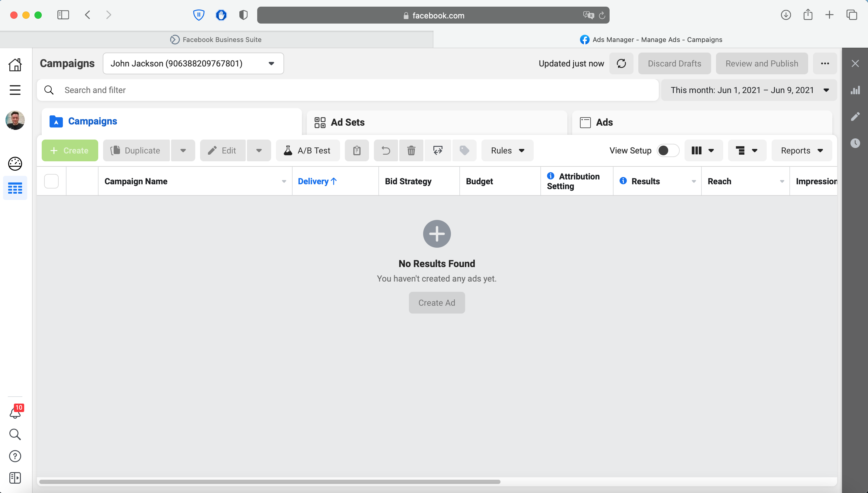Switch to the Campaigns tab

point(171,121)
